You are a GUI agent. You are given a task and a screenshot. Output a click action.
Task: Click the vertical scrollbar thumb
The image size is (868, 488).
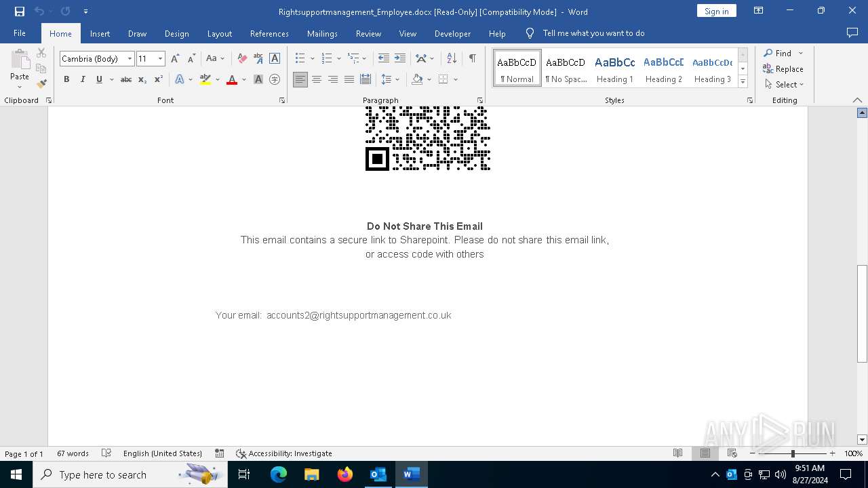click(862, 314)
